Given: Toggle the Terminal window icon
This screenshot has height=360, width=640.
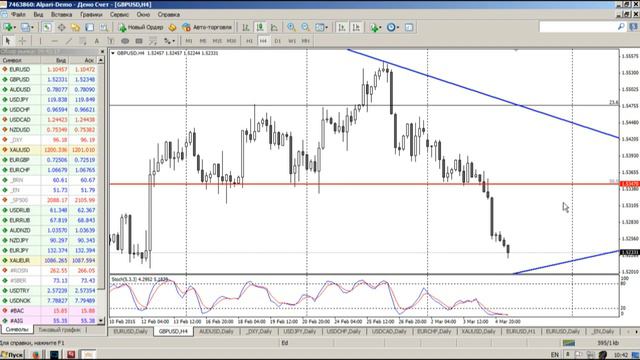Looking at the screenshot, I should pyautogui.click(x=89, y=27).
